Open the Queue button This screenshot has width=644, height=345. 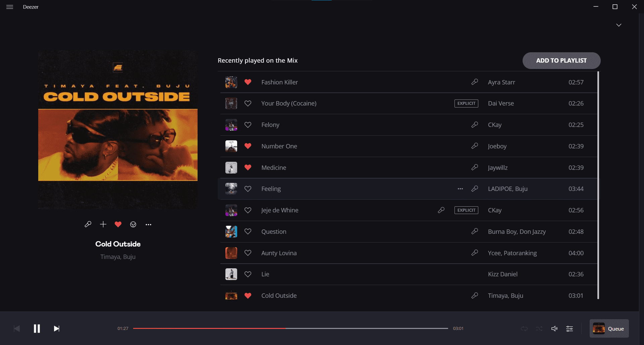click(609, 329)
